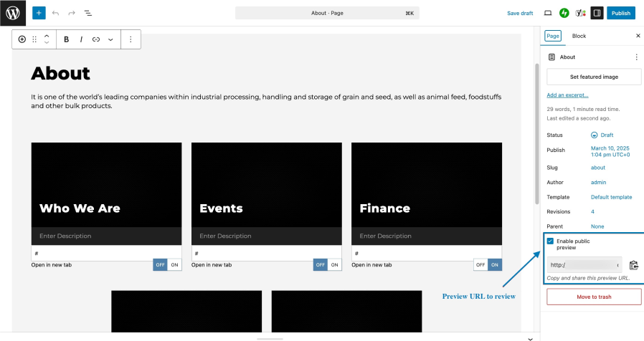Set Events new tab toggle OFF

pyautogui.click(x=321, y=264)
